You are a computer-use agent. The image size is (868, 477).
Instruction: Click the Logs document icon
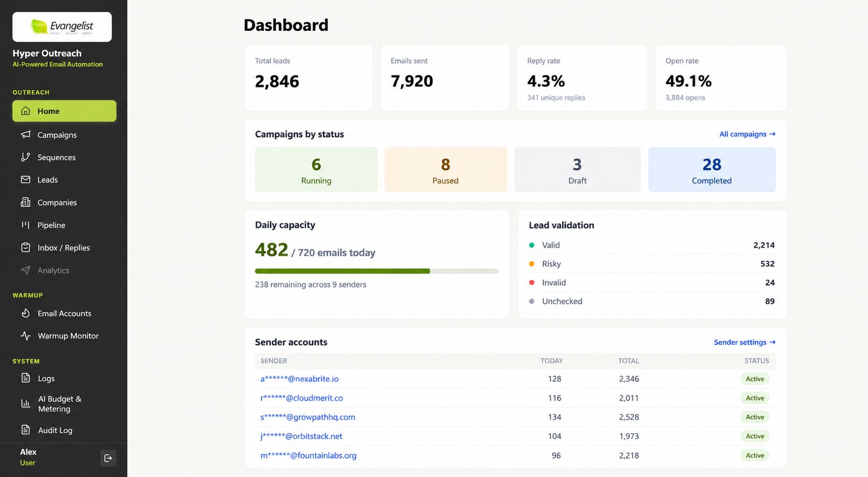click(x=26, y=378)
